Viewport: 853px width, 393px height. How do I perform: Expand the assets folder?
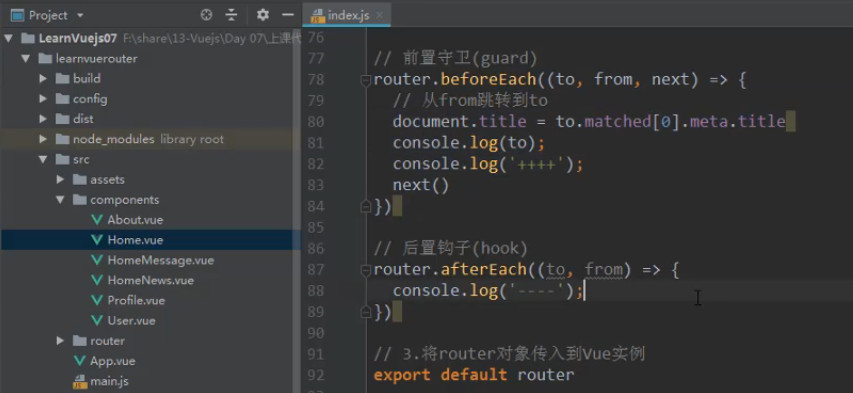60,180
